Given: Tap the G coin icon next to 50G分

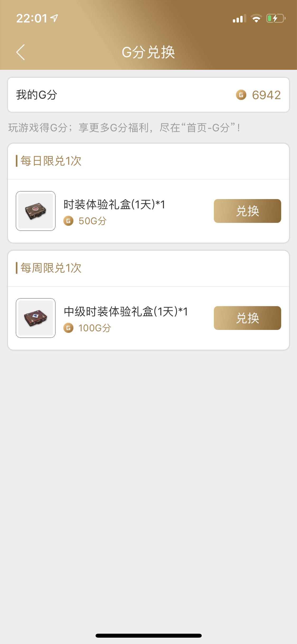Looking at the screenshot, I should click(68, 221).
